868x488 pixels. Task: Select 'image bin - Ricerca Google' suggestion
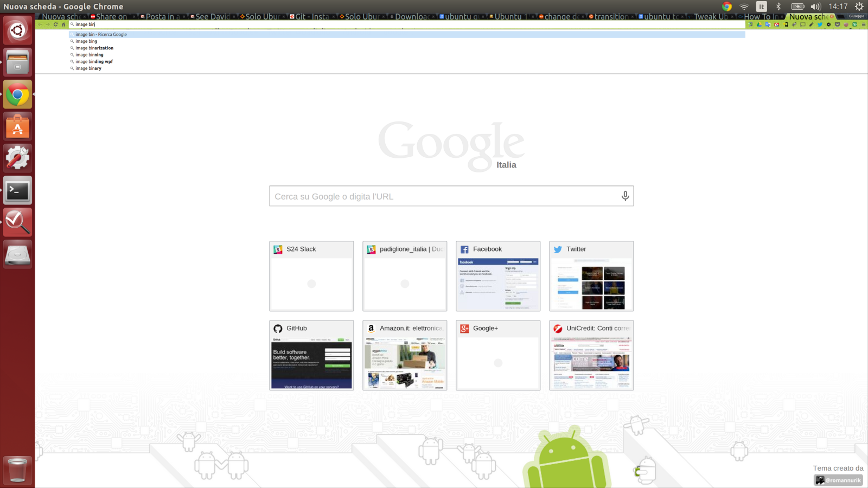tap(407, 34)
